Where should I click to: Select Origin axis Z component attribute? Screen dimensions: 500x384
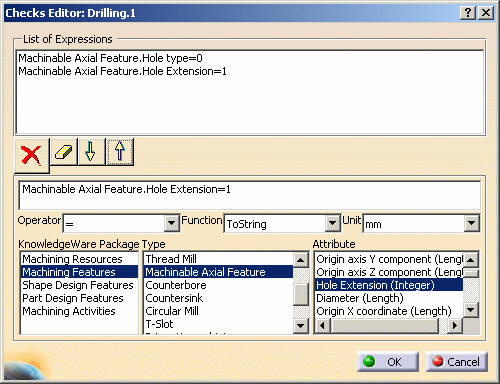389,272
